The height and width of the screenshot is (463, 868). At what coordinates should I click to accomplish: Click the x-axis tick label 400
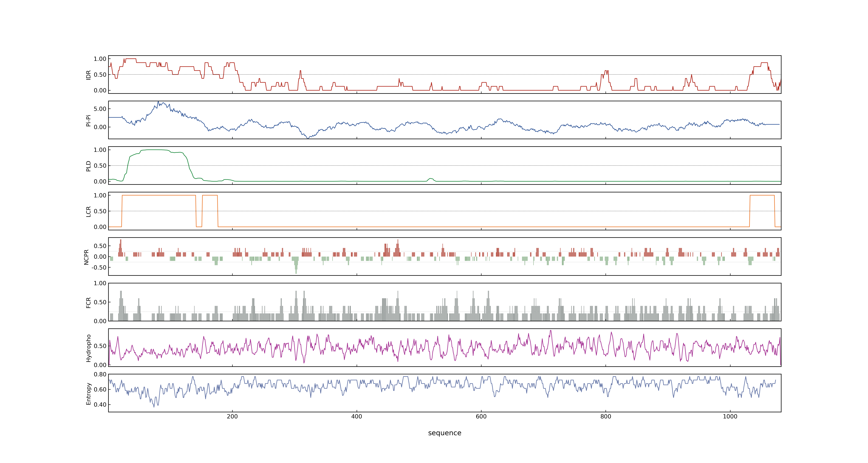pos(357,416)
